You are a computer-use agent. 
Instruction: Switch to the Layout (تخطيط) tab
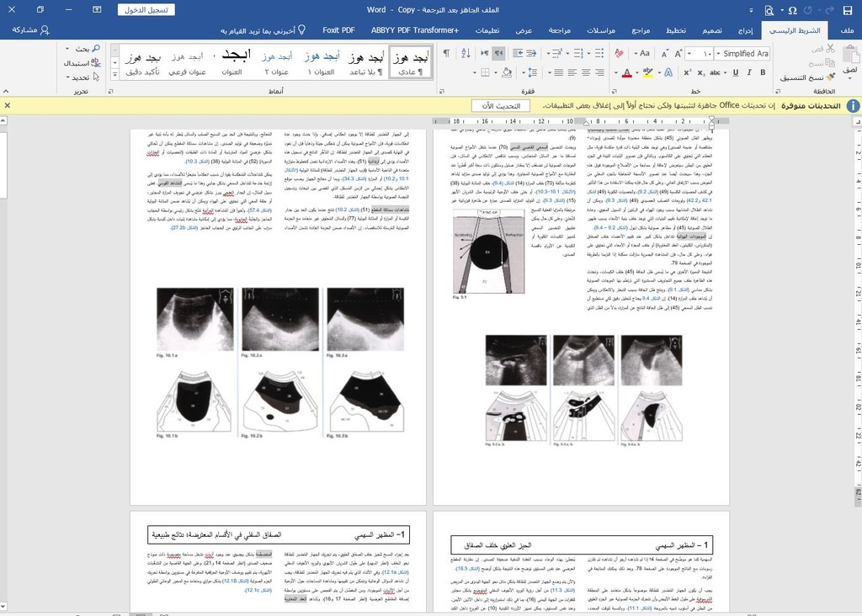coord(676,30)
